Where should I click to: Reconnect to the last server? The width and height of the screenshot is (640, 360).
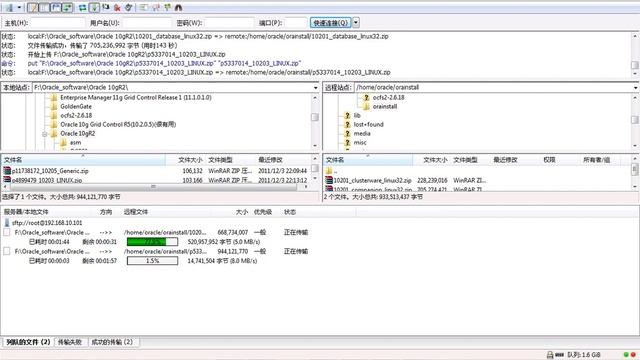click(129, 7)
